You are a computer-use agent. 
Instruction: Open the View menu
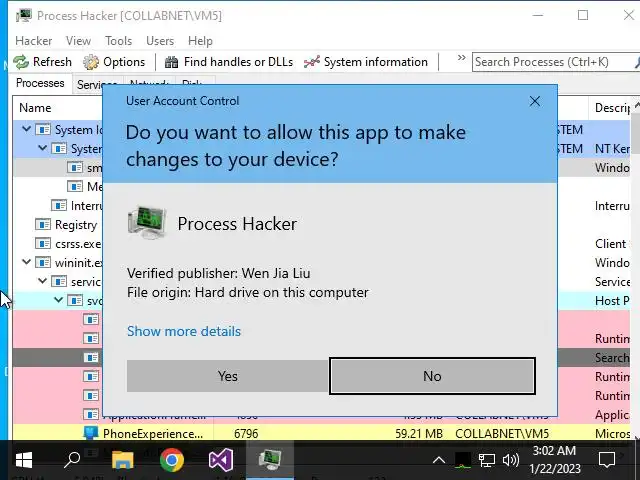click(78, 41)
